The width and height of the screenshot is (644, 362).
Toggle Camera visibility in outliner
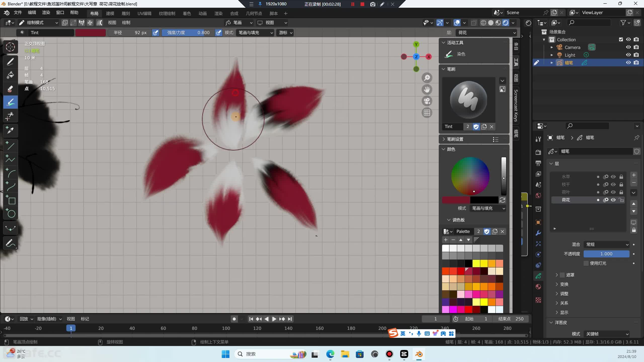(x=628, y=47)
